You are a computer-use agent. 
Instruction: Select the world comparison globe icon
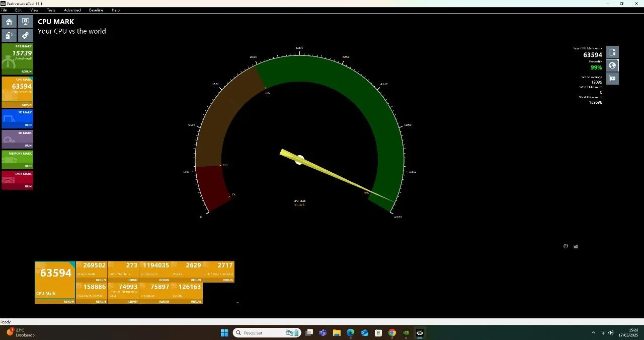(x=612, y=65)
